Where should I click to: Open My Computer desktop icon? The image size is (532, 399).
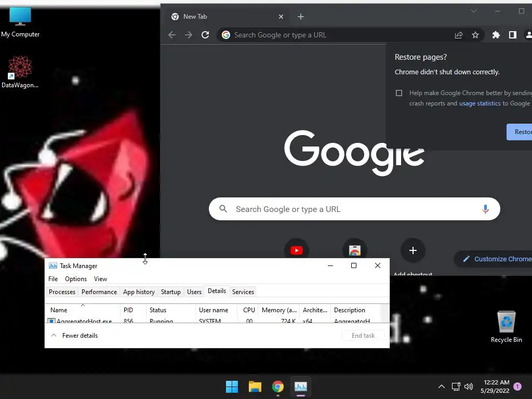tap(20, 22)
